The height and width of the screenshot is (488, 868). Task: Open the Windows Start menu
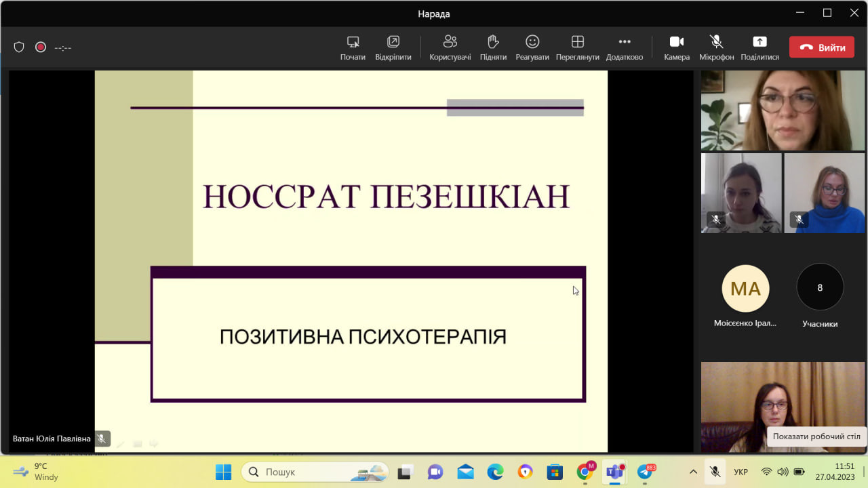tap(223, 472)
